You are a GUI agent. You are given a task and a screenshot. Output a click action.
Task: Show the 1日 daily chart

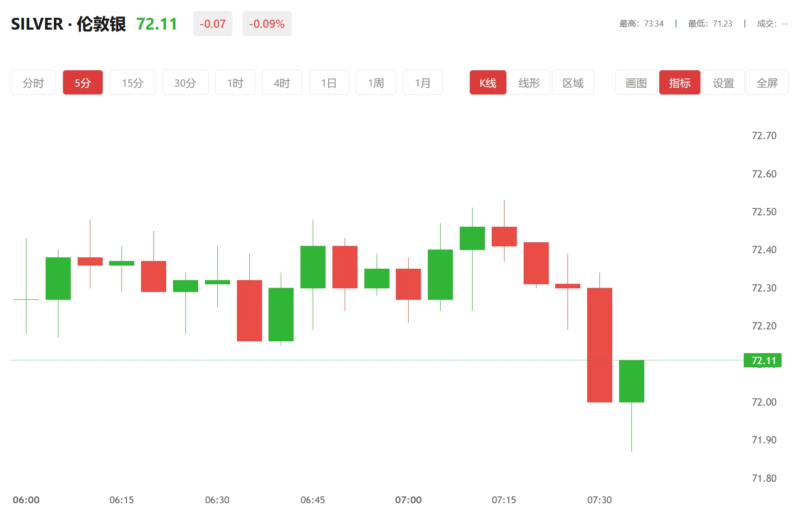click(329, 83)
